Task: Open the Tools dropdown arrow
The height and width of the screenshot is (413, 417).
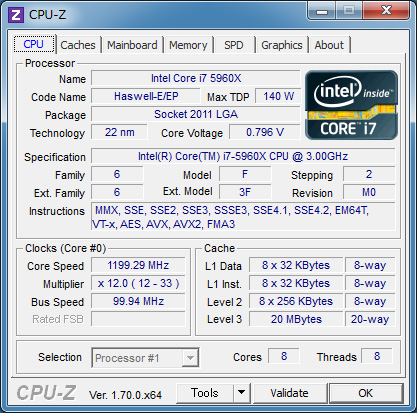Action: point(242,393)
